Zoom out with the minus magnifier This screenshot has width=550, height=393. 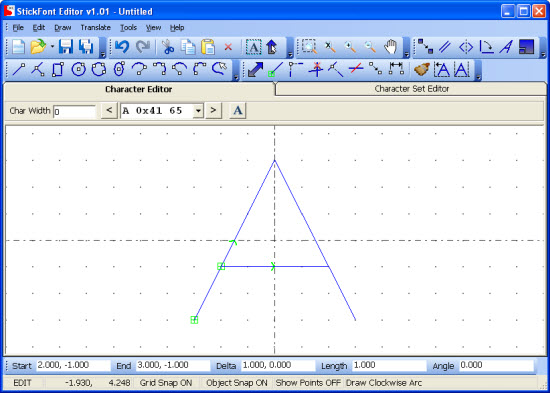coord(370,47)
